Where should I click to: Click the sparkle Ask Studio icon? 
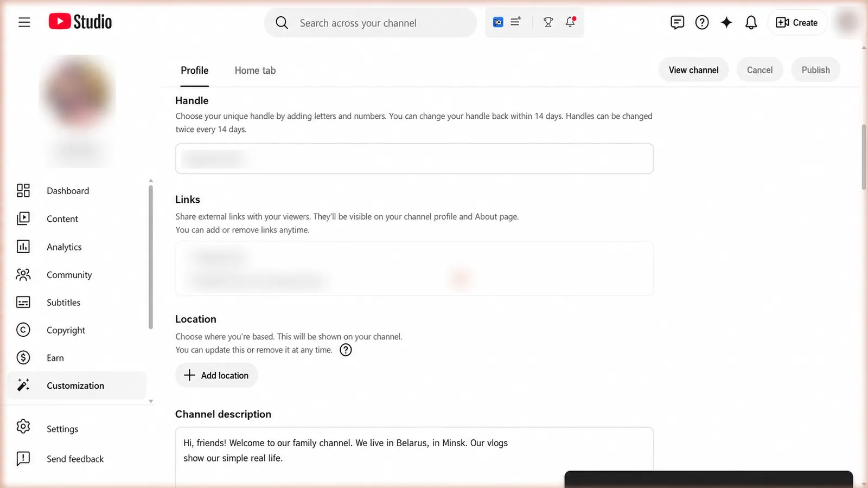pos(726,22)
